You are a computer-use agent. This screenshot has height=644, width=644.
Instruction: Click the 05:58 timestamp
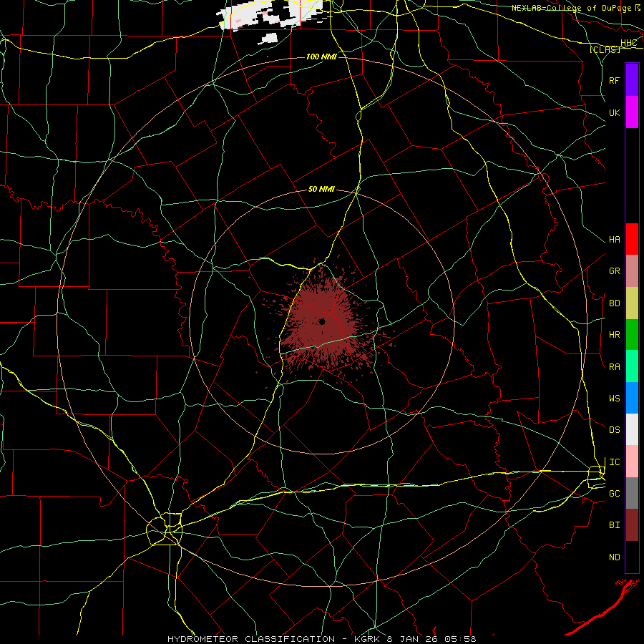[x=462, y=639]
